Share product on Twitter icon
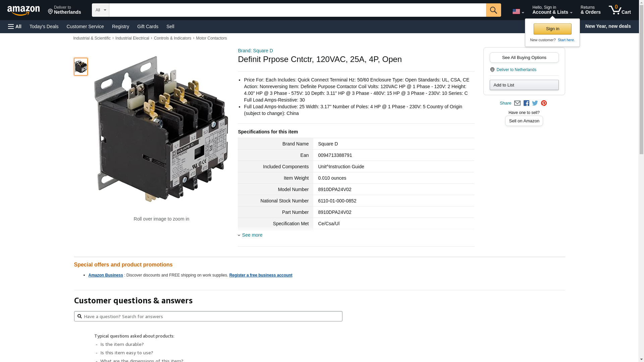 pyautogui.click(x=535, y=103)
